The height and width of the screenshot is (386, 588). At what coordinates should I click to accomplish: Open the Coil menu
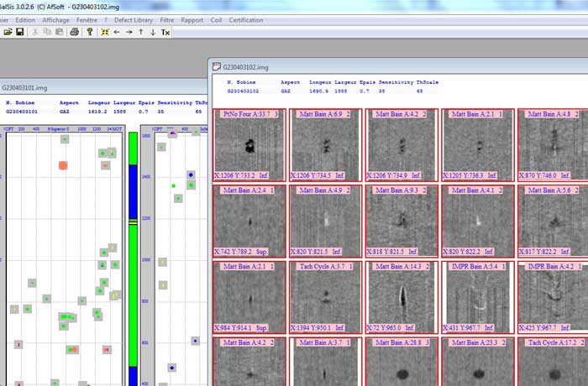[x=216, y=20]
